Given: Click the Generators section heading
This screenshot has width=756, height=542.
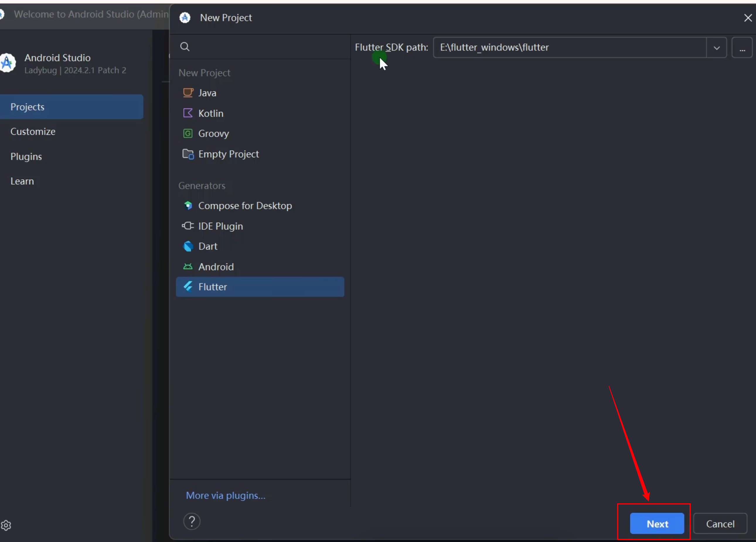Looking at the screenshot, I should click(202, 185).
